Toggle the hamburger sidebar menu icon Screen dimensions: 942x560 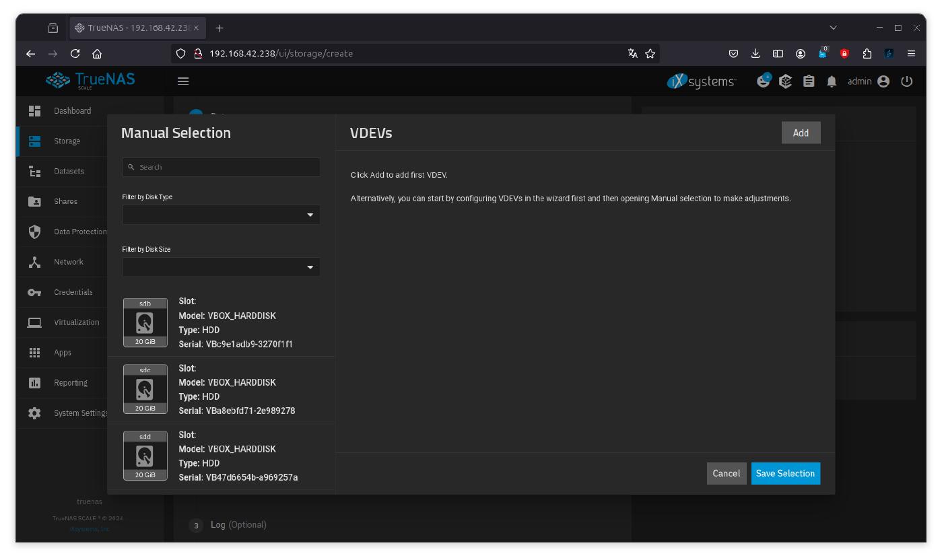pos(183,81)
